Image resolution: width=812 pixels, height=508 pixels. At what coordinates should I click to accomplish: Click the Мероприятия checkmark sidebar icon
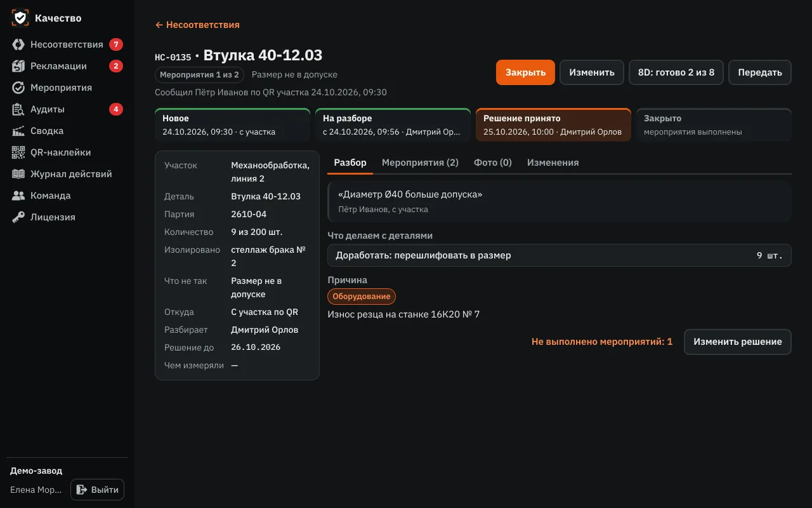18,88
